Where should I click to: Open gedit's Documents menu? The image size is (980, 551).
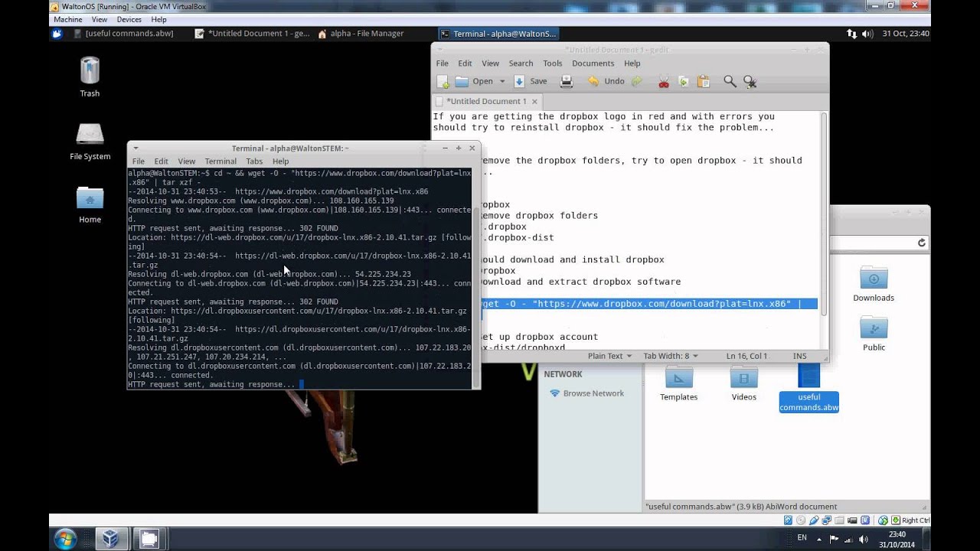coord(593,64)
